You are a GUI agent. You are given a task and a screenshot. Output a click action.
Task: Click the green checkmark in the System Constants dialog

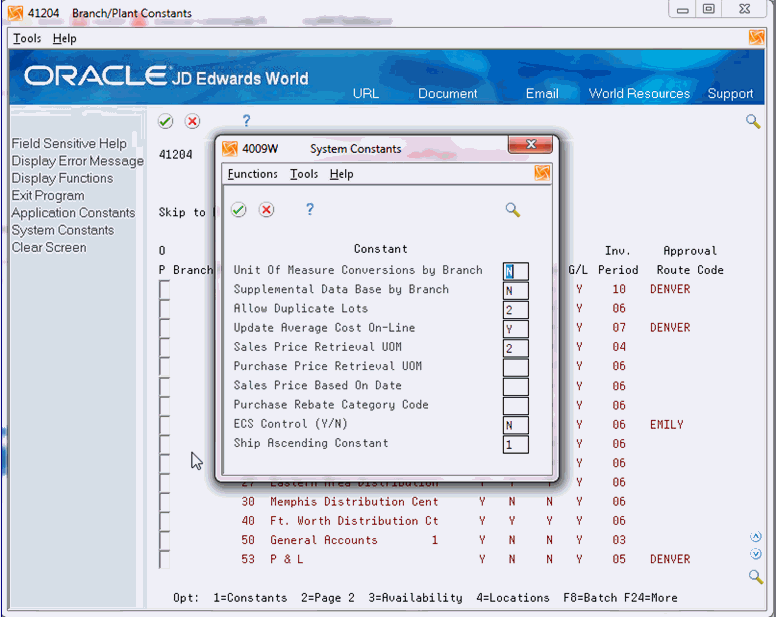[239, 210]
